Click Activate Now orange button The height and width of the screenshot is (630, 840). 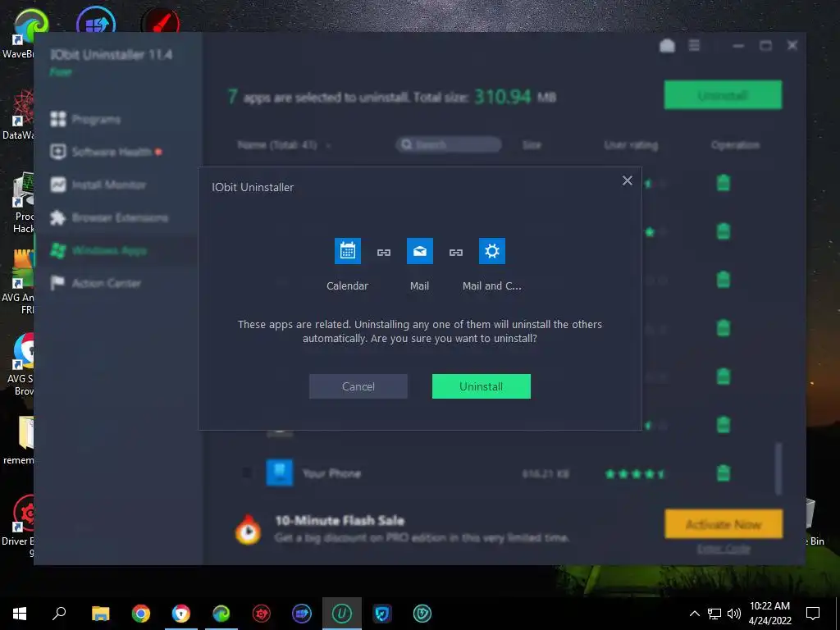pyautogui.click(x=724, y=524)
